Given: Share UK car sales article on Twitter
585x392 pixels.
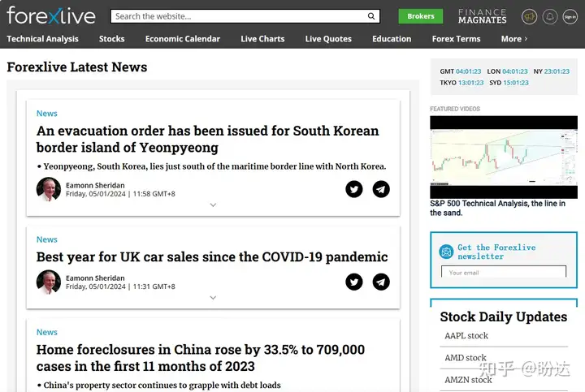Looking at the screenshot, I should [354, 282].
